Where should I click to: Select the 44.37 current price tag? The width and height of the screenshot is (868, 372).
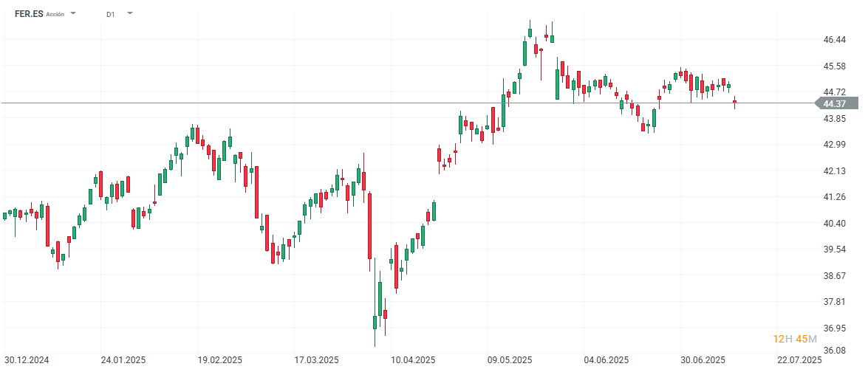click(838, 103)
